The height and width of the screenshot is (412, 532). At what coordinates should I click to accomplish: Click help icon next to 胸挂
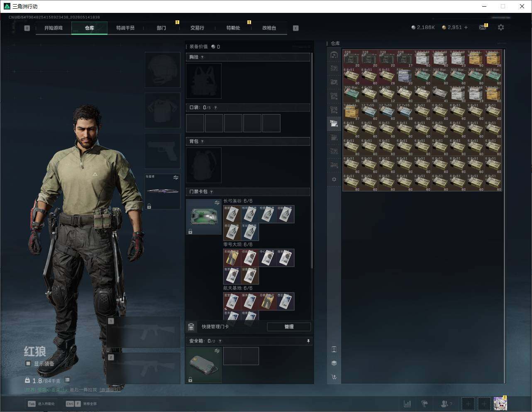pyautogui.click(x=203, y=57)
